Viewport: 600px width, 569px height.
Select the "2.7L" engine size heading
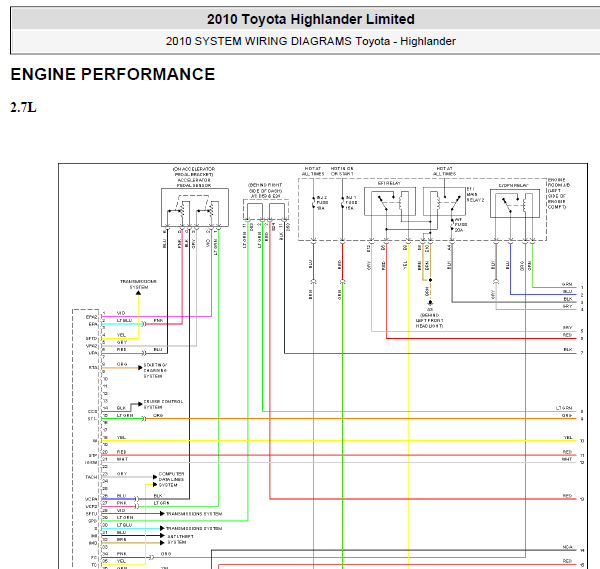point(23,108)
